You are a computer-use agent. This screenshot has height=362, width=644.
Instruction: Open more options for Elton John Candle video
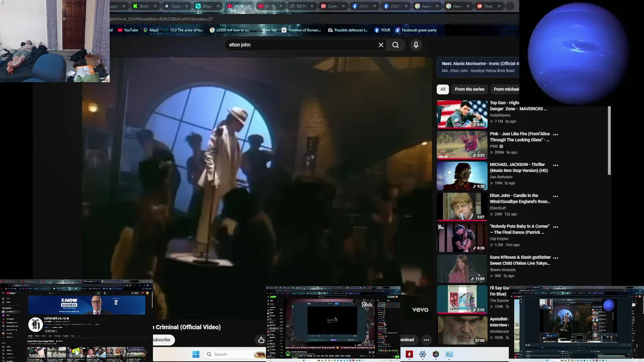pos(555,196)
